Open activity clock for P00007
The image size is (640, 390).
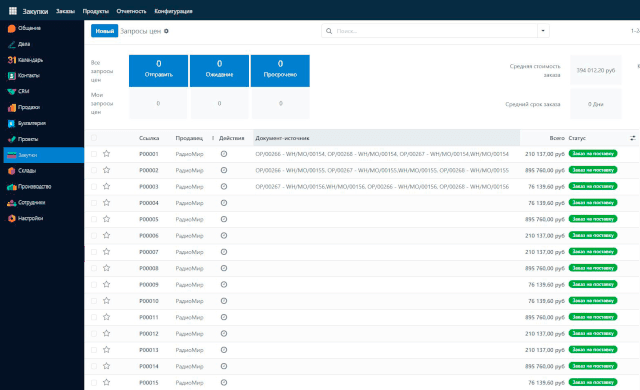coord(224,252)
